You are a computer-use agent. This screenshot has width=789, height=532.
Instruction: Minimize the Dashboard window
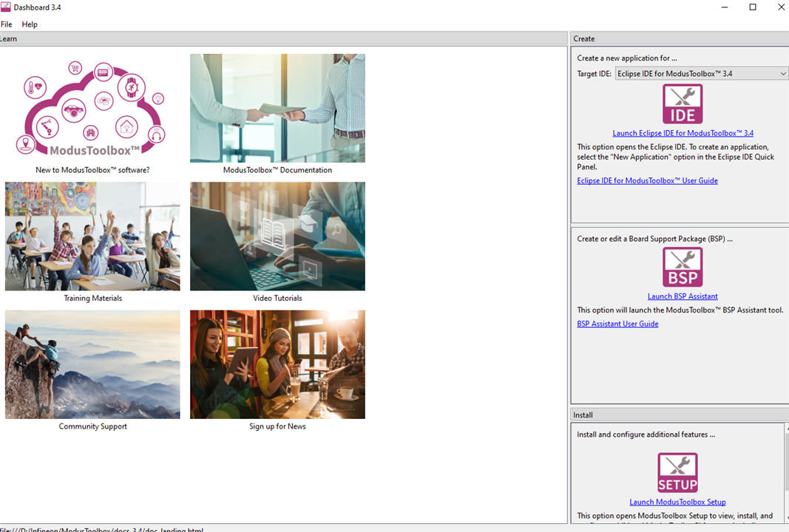[725, 7]
